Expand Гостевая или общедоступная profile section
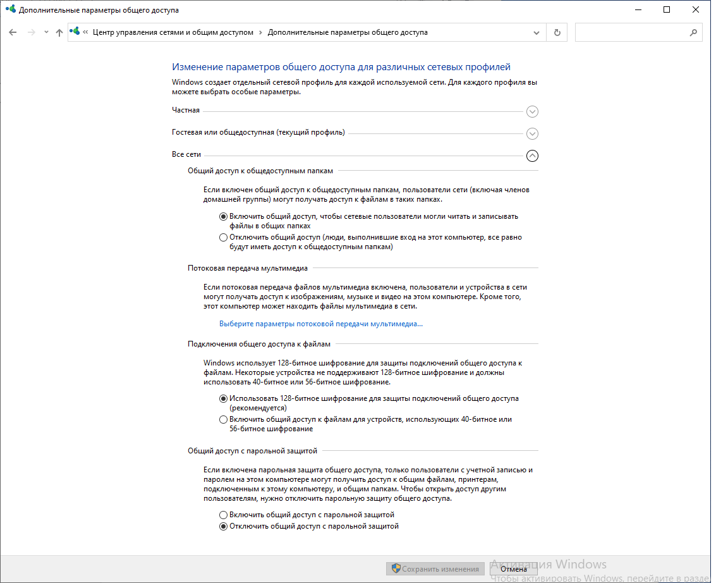 pyautogui.click(x=532, y=134)
